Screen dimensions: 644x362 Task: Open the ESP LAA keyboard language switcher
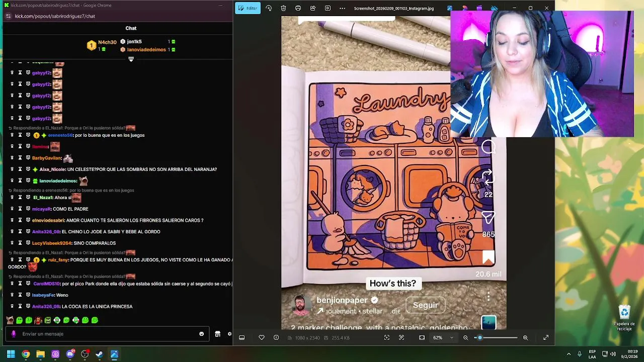(592, 354)
